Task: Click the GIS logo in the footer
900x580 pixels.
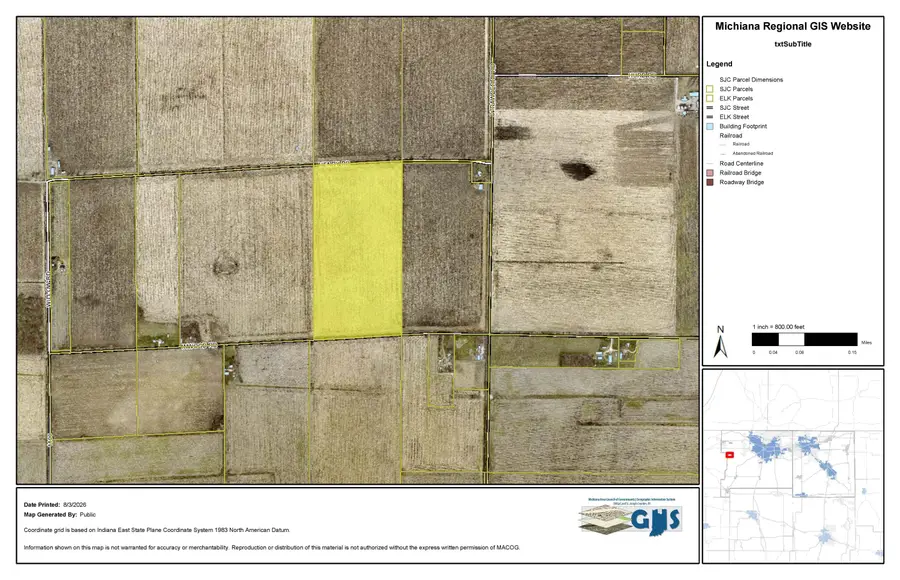Action: click(x=630, y=517)
